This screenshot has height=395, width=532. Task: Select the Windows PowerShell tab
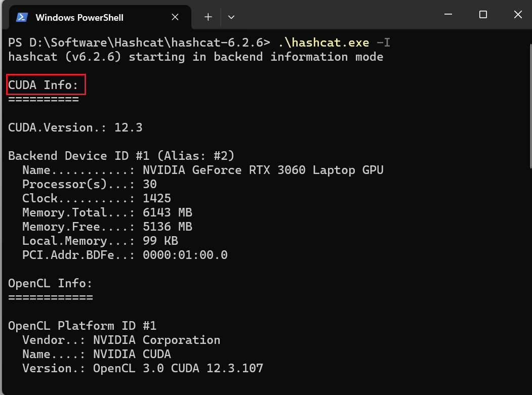tap(100, 17)
